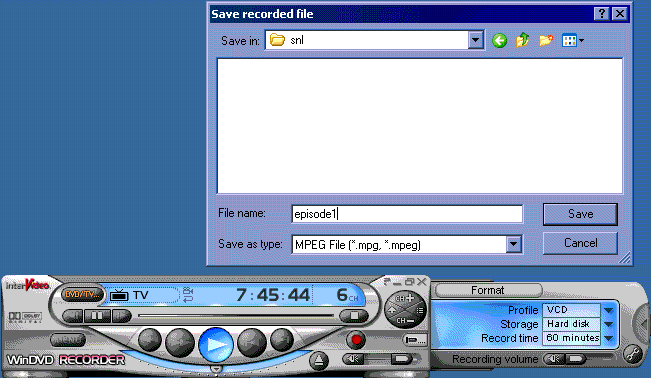Open the channel list icon on the pad
The image size is (651, 378).
coord(420,310)
